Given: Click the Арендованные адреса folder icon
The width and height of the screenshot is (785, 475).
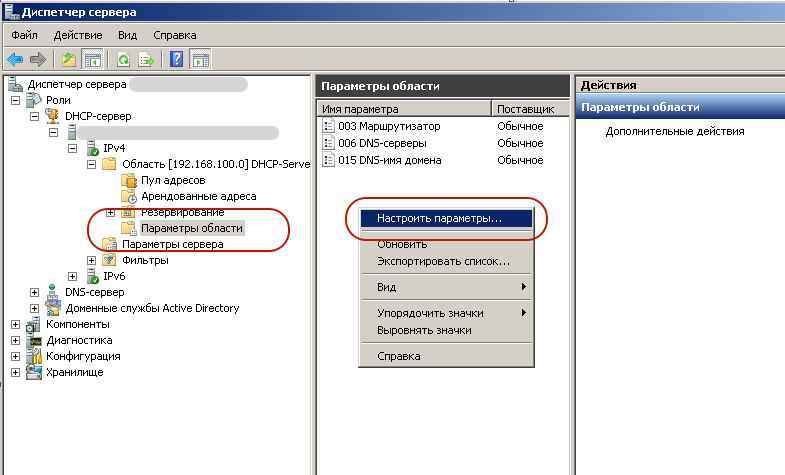Looking at the screenshot, I should [129, 196].
